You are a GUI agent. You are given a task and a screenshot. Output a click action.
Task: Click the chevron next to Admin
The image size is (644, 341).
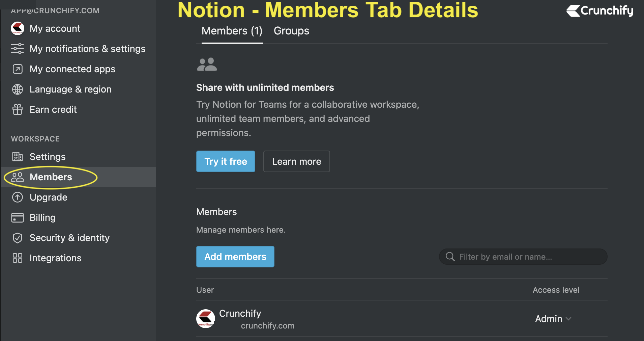[x=568, y=319]
